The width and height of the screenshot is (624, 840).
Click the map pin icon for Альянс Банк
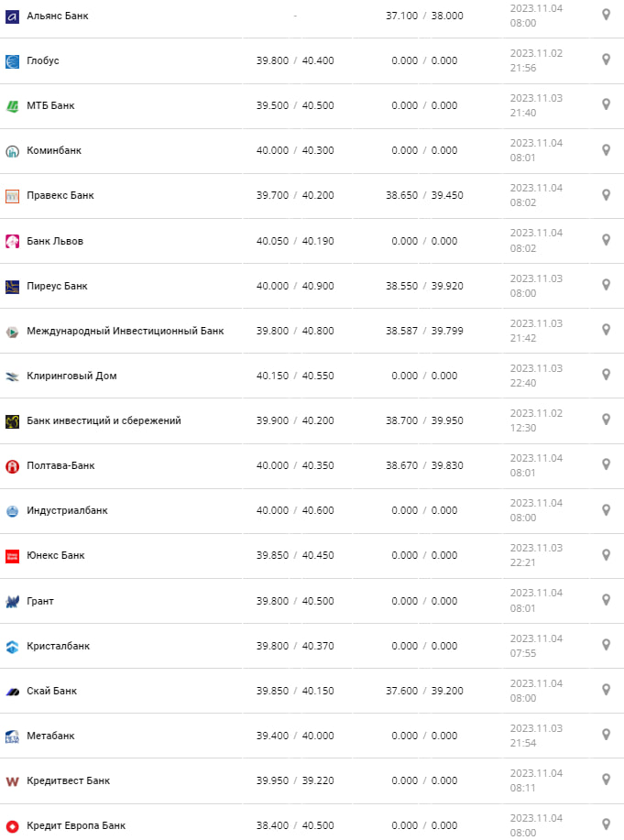tap(606, 15)
